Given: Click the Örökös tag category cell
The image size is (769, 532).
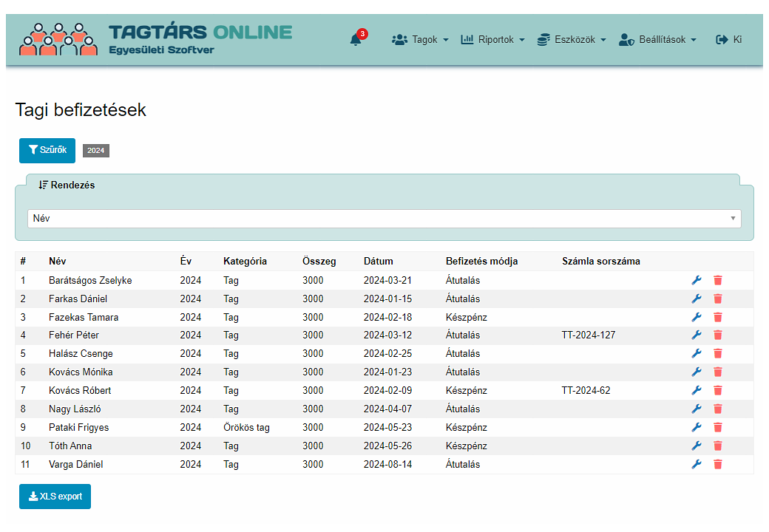Looking at the screenshot, I should pos(246,427).
